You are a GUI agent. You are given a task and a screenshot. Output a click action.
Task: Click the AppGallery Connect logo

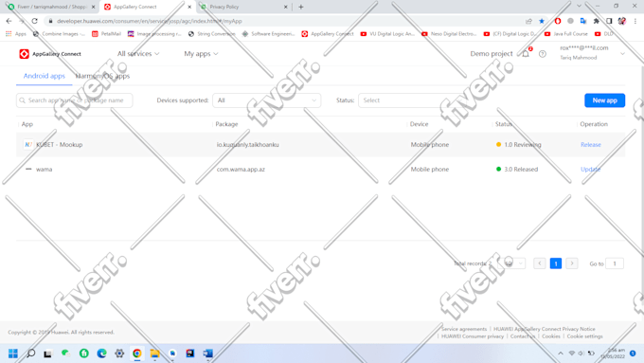(x=49, y=54)
